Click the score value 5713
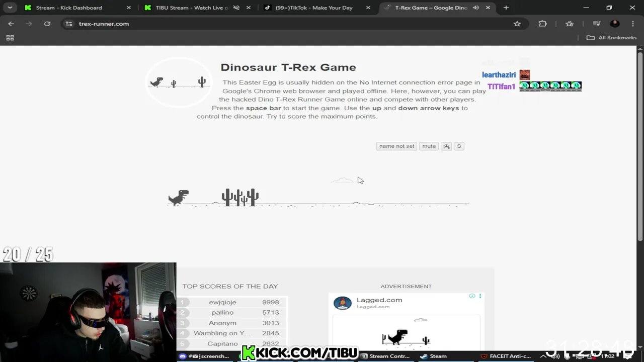This screenshot has width=644, height=362. 270,312
